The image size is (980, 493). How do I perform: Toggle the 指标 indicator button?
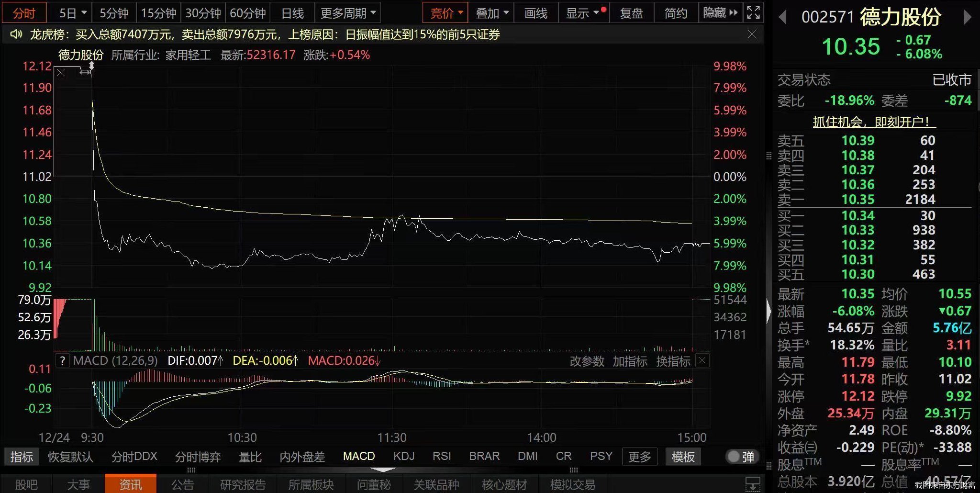[22, 457]
